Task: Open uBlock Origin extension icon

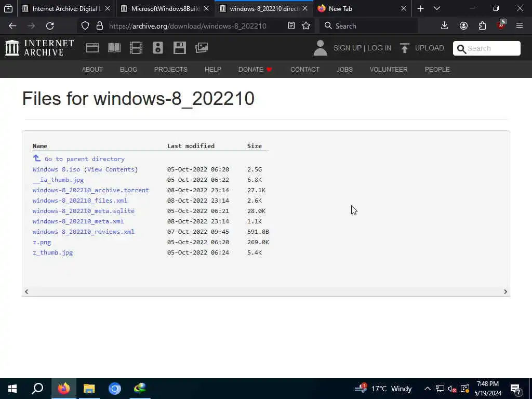Action: (501, 25)
